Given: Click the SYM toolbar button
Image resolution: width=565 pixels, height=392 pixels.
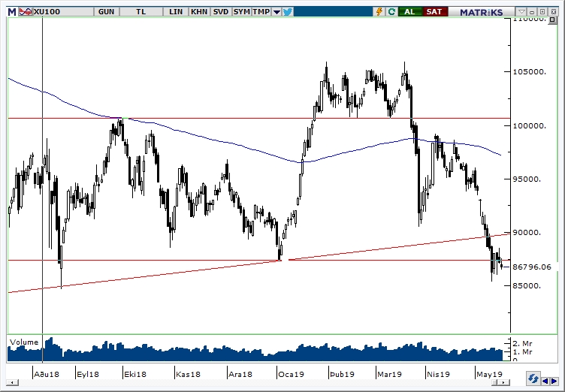Looking at the screenshot, I should click(x=241, y=11).
